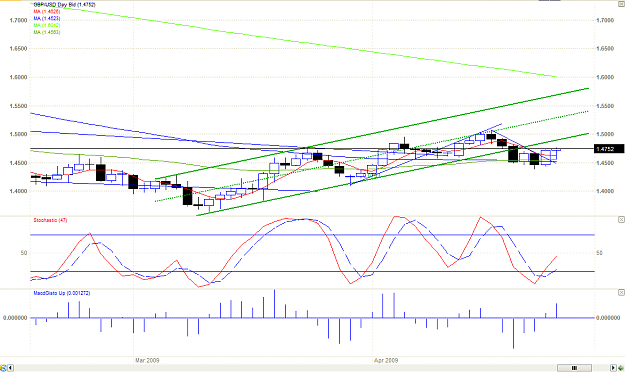Click the left scroll arrow of the chart scrollbar
Screen dimensions: 625x372
tap(10, 368)
